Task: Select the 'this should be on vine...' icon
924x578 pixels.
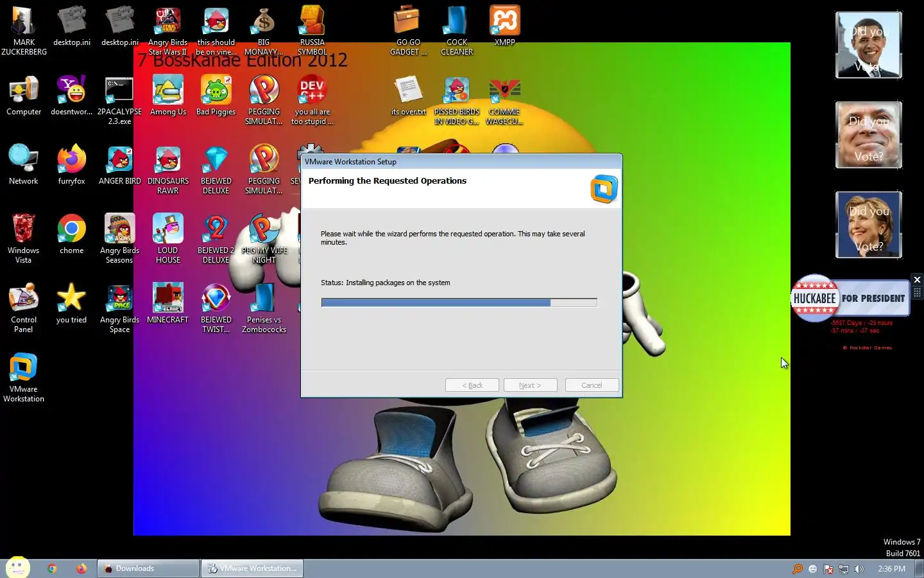Action: pyautogui.click(x=216, y=31)
